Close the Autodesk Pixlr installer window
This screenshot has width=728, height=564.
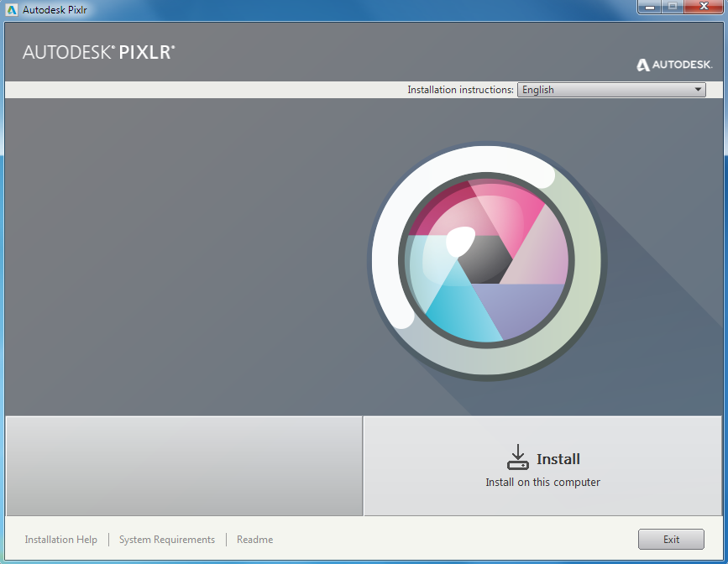(703, 8)
